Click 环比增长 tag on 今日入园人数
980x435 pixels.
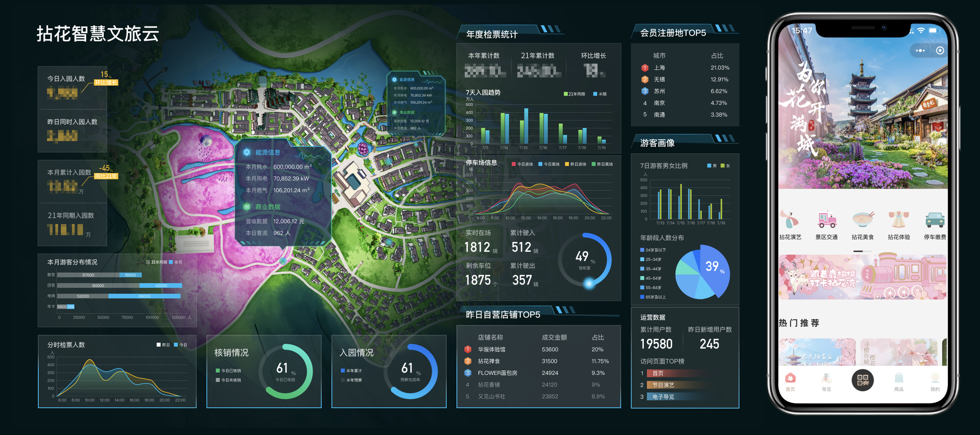(106, 83)
